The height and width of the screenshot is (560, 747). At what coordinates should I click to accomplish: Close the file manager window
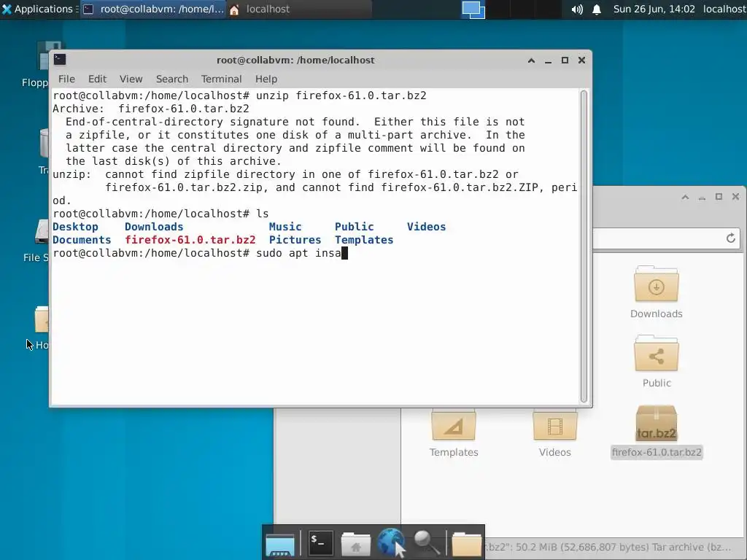[735, 197]
